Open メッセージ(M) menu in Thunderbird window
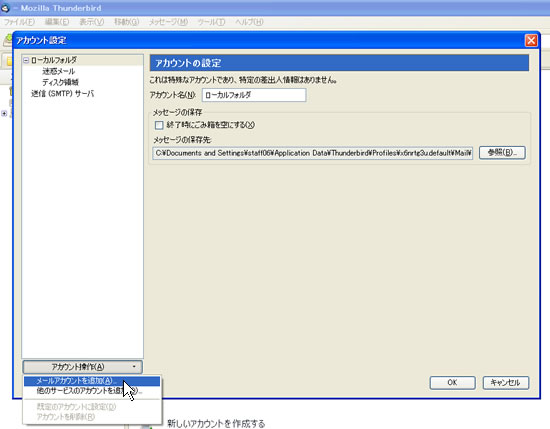The width and height of the screenshot is (550, 429). (168, 22)
